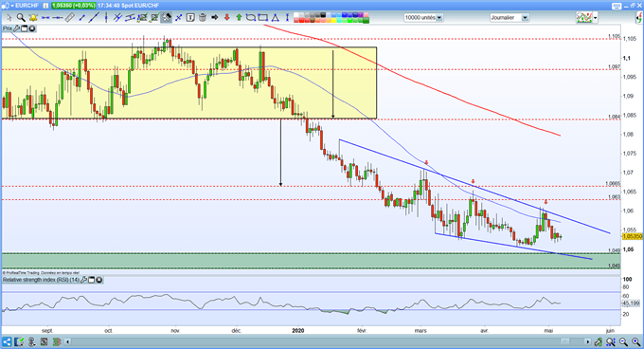
Task: Select the ellipse drawing tool
Action: [251, 18]
